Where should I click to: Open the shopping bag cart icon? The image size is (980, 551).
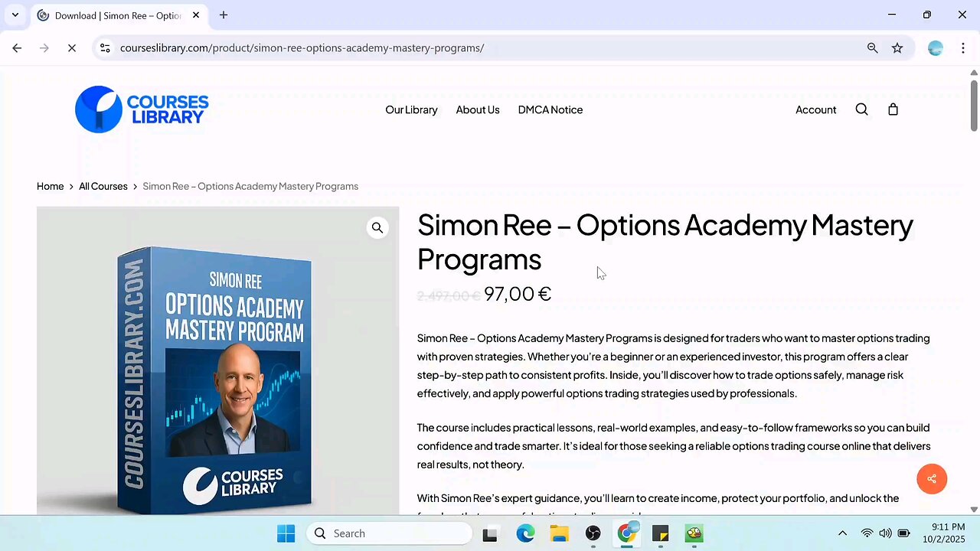(893, 109)
